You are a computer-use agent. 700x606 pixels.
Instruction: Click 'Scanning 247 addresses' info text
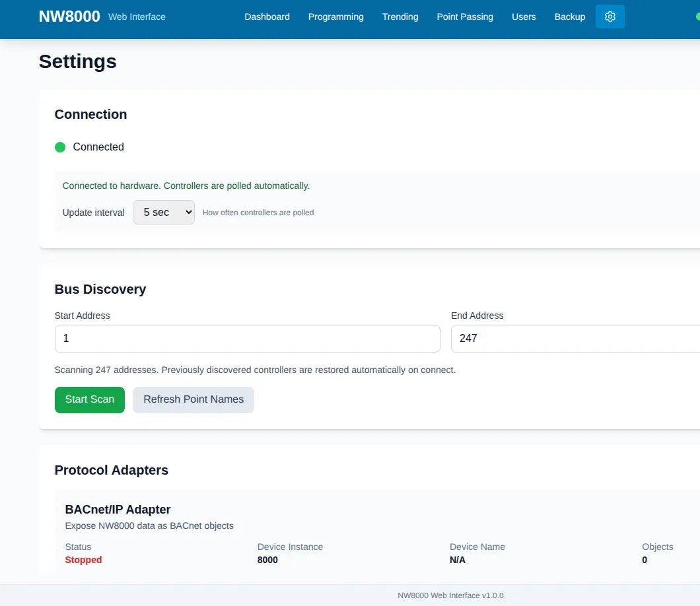(255, 370)
